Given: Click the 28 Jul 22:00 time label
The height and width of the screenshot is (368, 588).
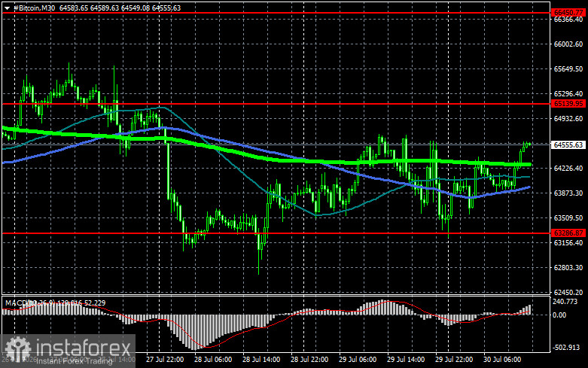Looking at the screenshot, I should (x=309, y=360).
